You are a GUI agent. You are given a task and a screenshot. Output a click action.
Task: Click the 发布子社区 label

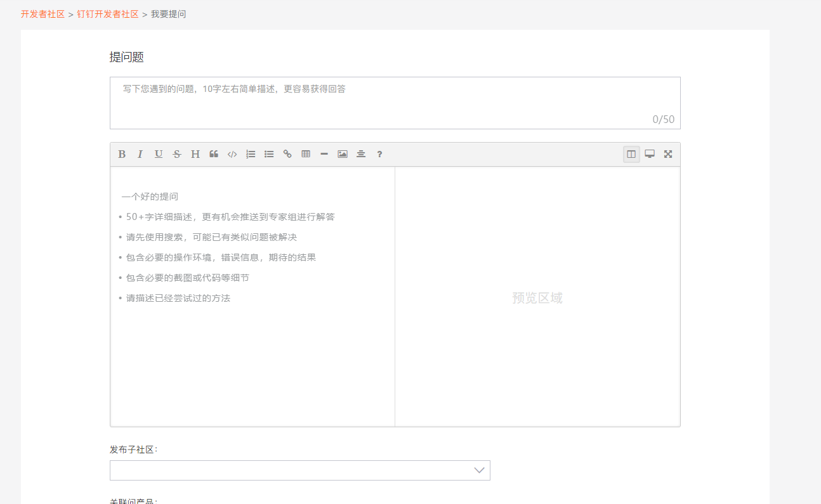133,449
